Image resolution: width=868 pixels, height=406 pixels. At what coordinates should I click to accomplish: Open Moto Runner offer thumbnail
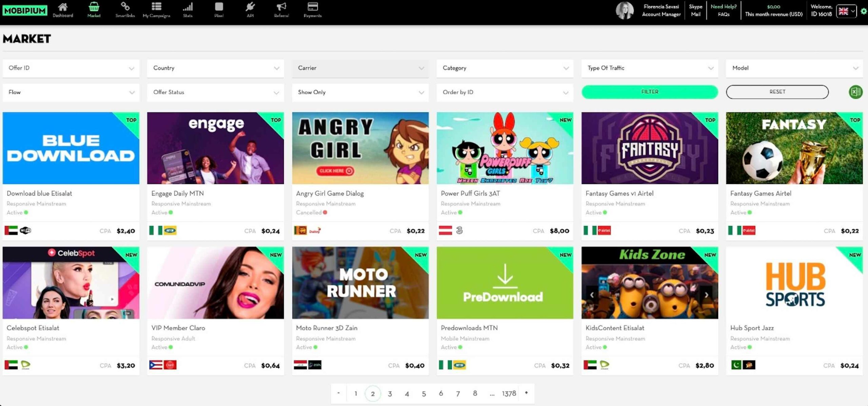[360, 283]
